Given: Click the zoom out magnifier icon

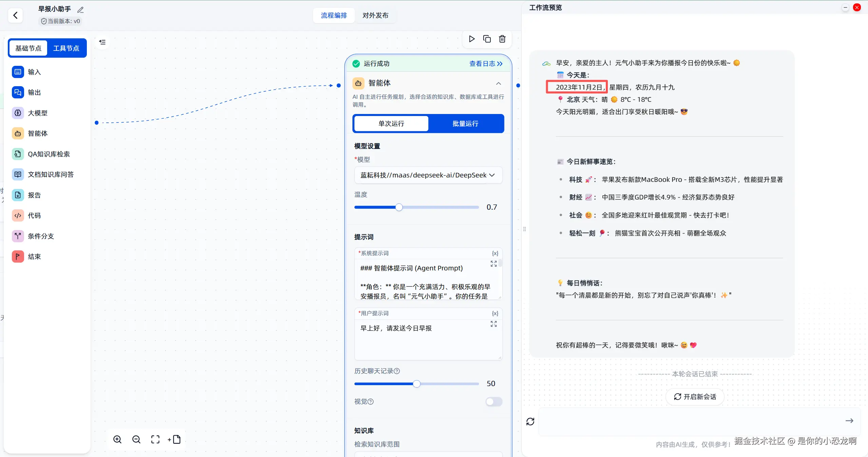Looking at the screenshot, I should coord(136,439).
